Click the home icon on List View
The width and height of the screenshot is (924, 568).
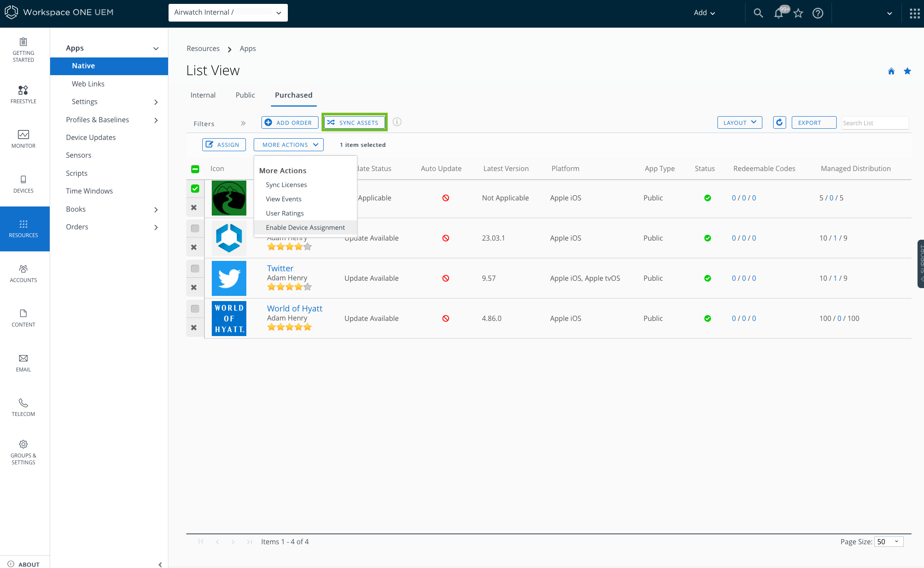891,71
